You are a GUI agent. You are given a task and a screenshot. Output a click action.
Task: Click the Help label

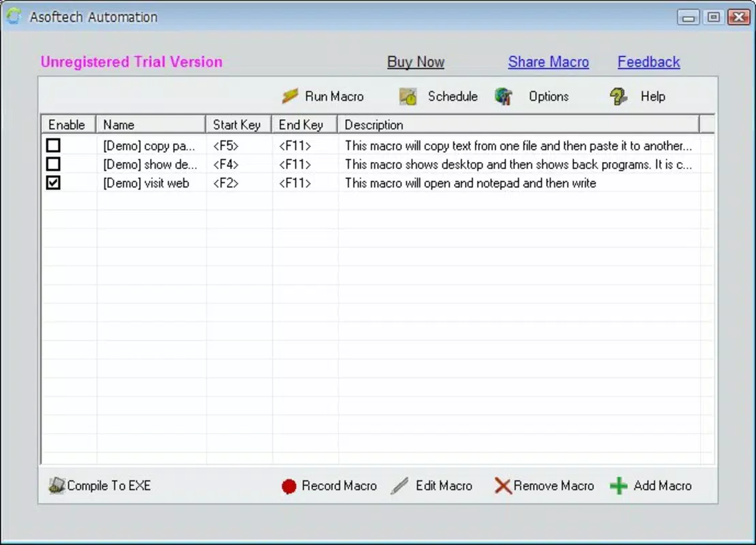pos(653,96)
